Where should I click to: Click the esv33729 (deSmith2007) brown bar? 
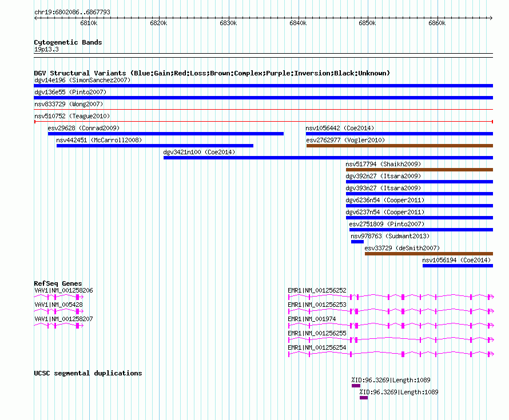(429, 254)
